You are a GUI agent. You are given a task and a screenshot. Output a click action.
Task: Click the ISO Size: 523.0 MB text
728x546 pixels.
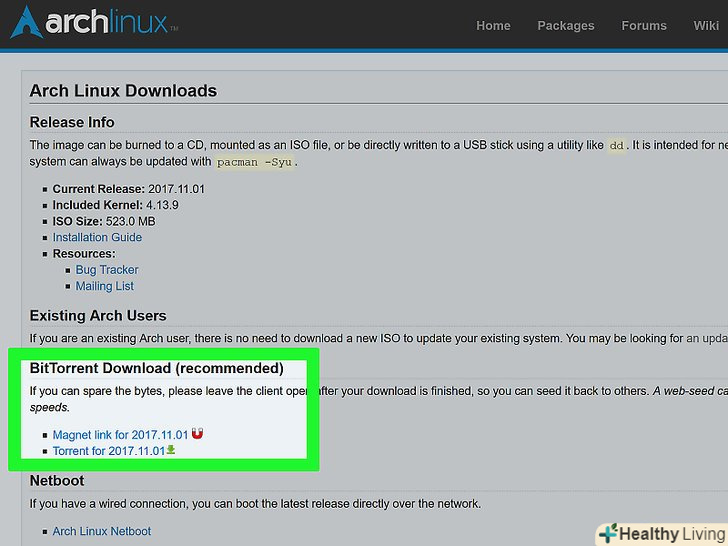click(104, 221)
